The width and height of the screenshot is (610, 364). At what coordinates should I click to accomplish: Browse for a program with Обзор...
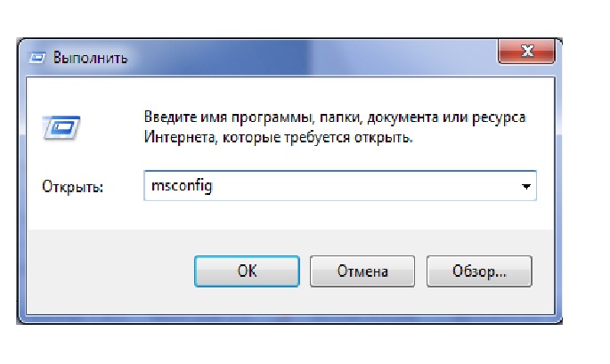point(479,271)
